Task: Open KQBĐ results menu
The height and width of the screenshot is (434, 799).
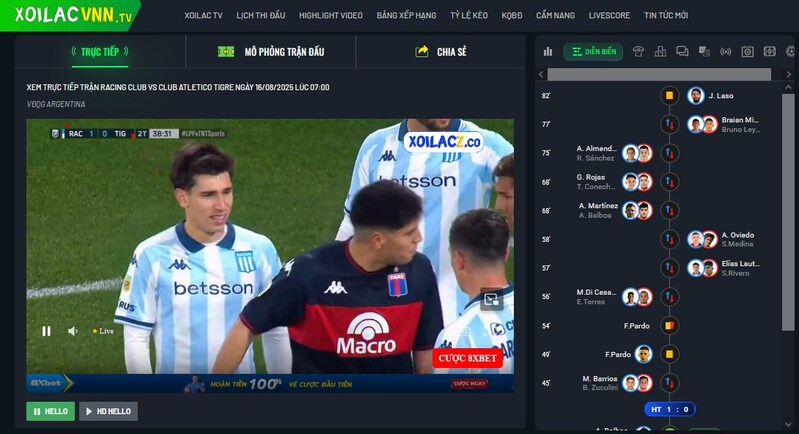Action: click(x=512, y=15)
